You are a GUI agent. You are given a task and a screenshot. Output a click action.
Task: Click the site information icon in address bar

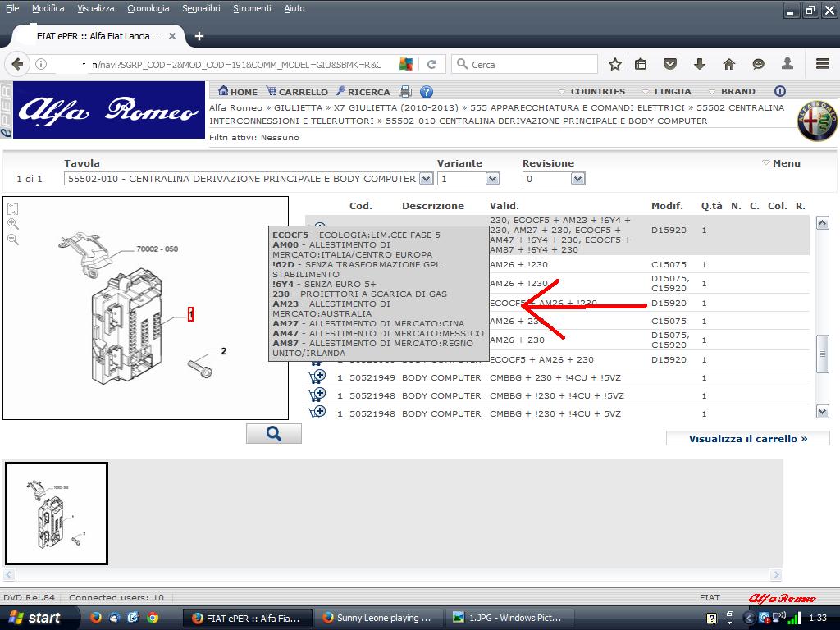point(41,64)
